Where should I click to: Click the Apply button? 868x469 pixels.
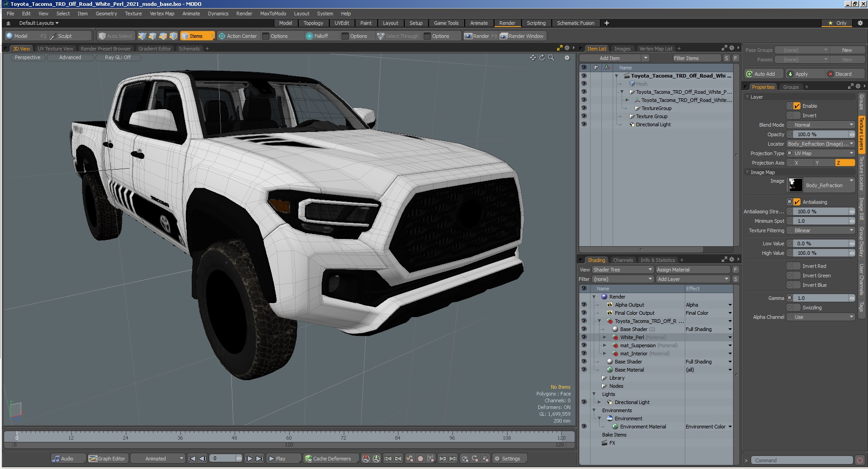[x=805, y=74]
